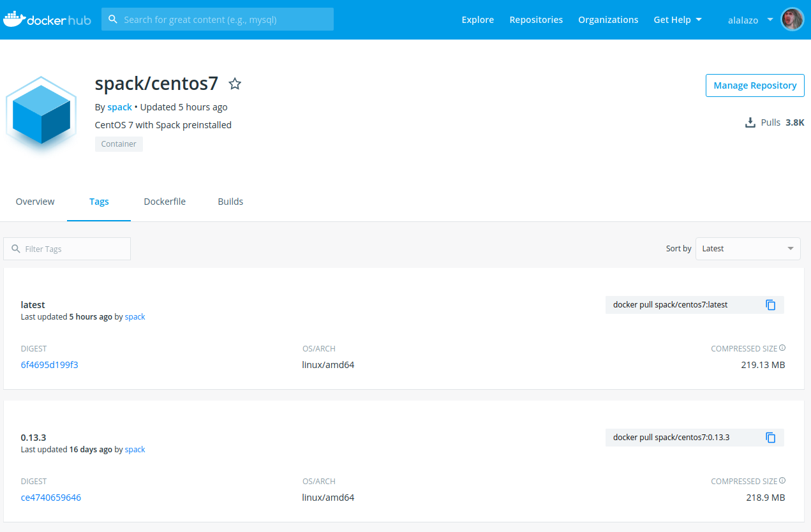This screenshot has height=532, width=811.
Task: Click the 'CentOS 7 with Spack preinstalled' description
Action: [x=163, y=125]
